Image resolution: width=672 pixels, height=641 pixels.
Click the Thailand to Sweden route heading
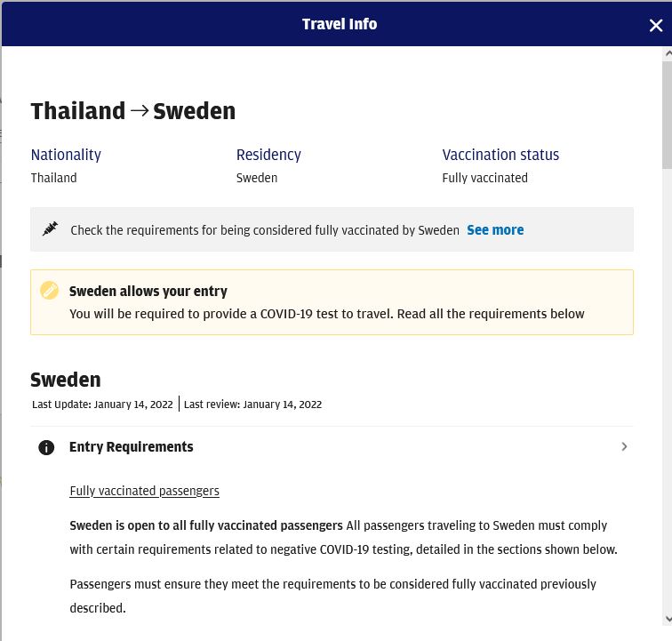(133, 111)
